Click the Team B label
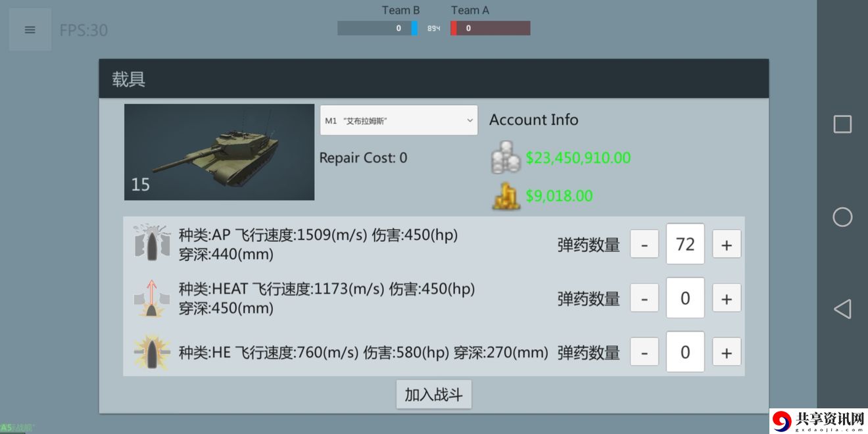868x434 pixels. [x=400, y=11]
